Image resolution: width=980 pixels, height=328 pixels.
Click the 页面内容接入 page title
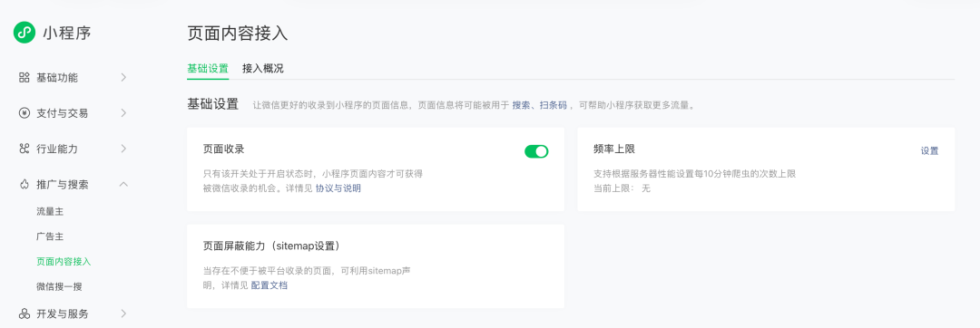(238, 34)
